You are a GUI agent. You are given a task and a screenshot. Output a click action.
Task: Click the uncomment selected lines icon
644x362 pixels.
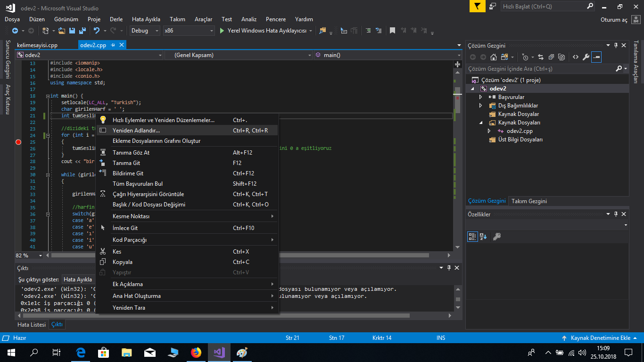[379, 31]
